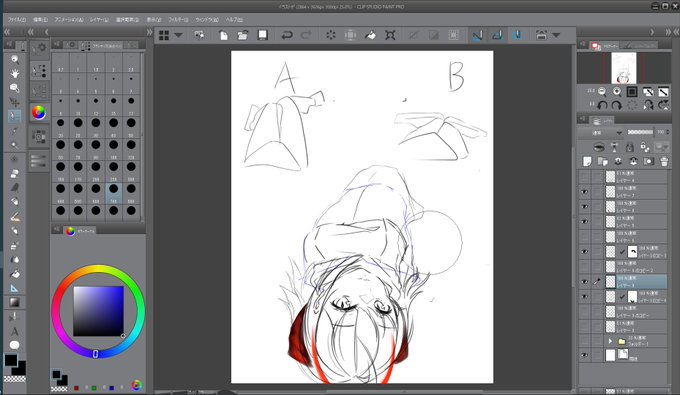Open the ウィンドウ (Window) menu

pos(207,20)
